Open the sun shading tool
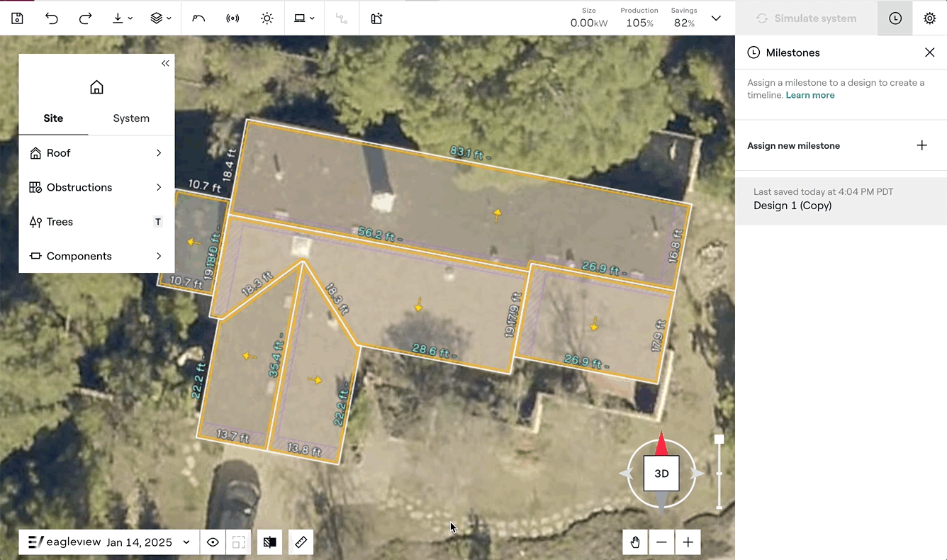 coord(267,18)
